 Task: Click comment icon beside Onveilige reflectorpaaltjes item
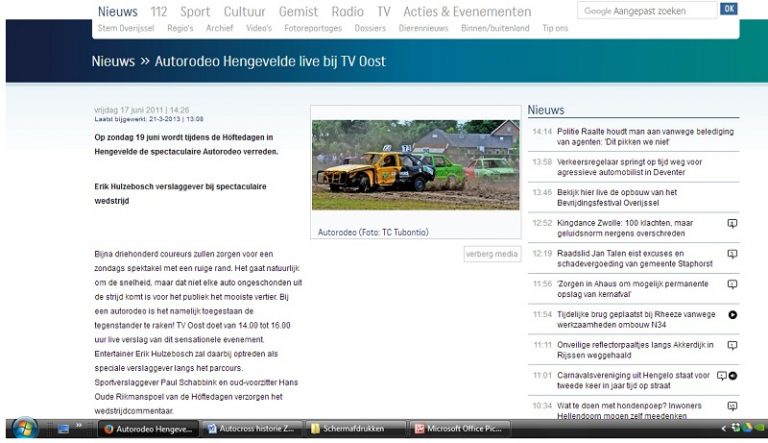click(x=732, y=345)
